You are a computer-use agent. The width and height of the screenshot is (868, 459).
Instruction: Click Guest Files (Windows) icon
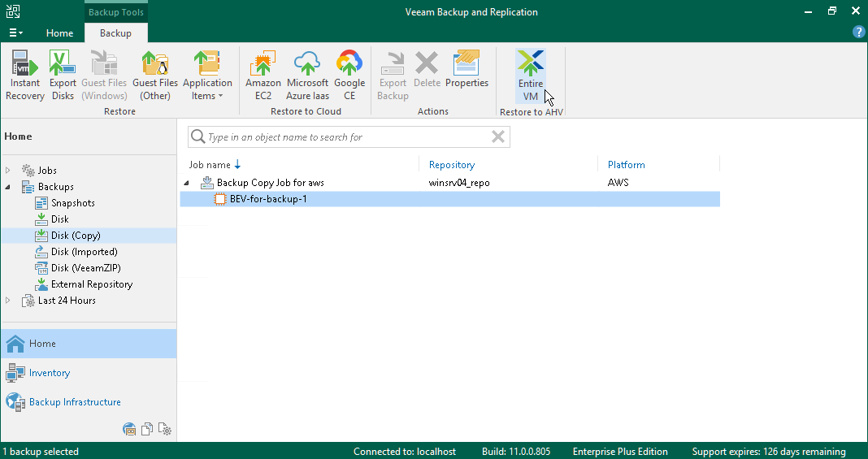[x=104, y=76]
